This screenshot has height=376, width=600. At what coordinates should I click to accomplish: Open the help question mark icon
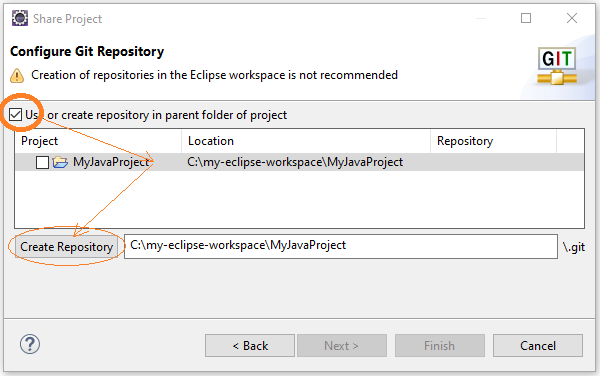coord(30,344)
